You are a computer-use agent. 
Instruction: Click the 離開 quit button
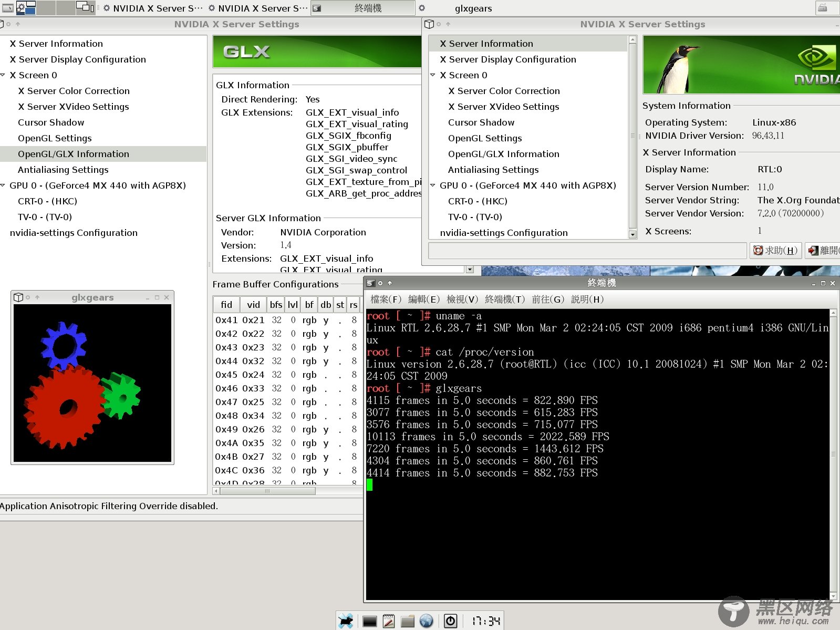(x=823, y=251)
